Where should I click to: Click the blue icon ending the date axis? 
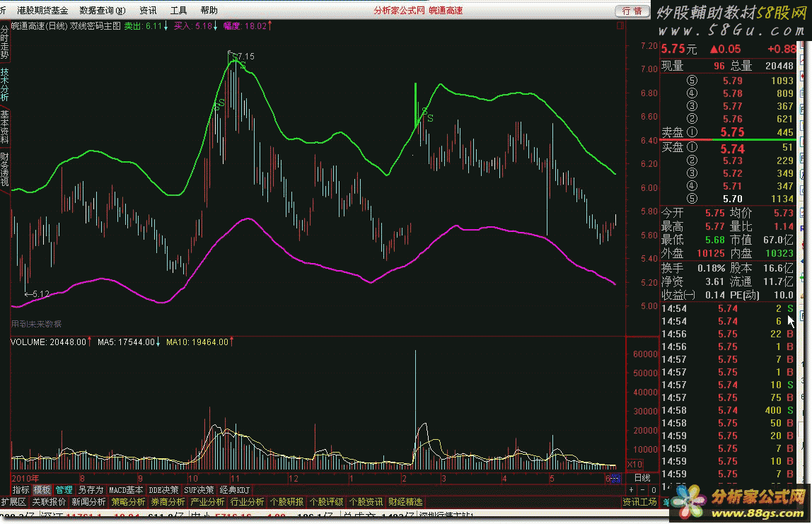615,479
